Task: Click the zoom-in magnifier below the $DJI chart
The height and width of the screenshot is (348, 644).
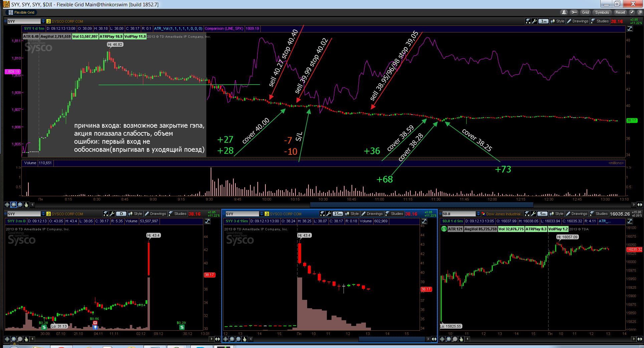Action: [x=449, y=339]
